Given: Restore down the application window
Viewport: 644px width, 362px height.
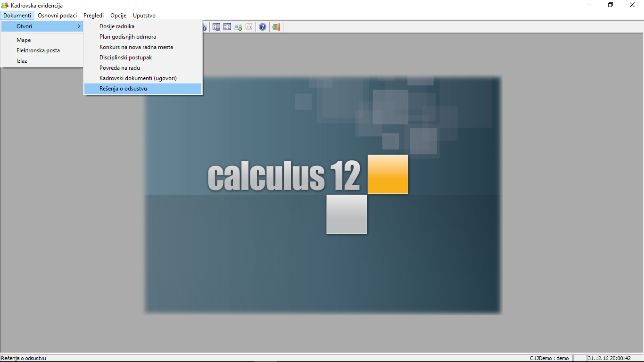Looking at the screenshot, I should pos(611,5).
